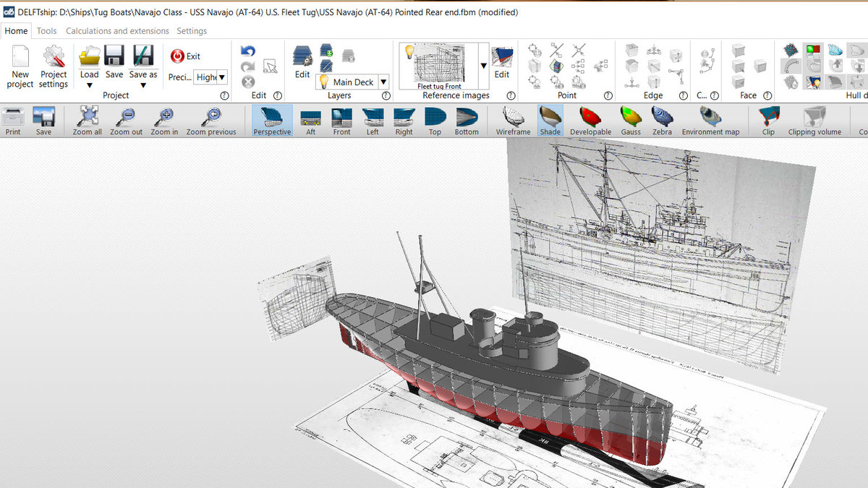Expand the Precision dropdown
Image resolution: width=868 pixels, height=488 pixels.
221,77
